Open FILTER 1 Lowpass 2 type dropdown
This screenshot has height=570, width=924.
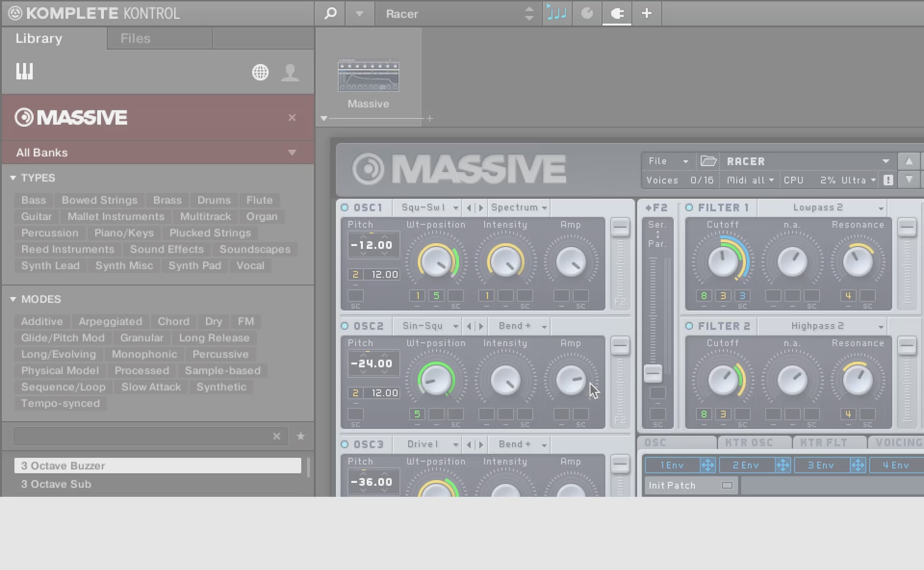[823, 207]
